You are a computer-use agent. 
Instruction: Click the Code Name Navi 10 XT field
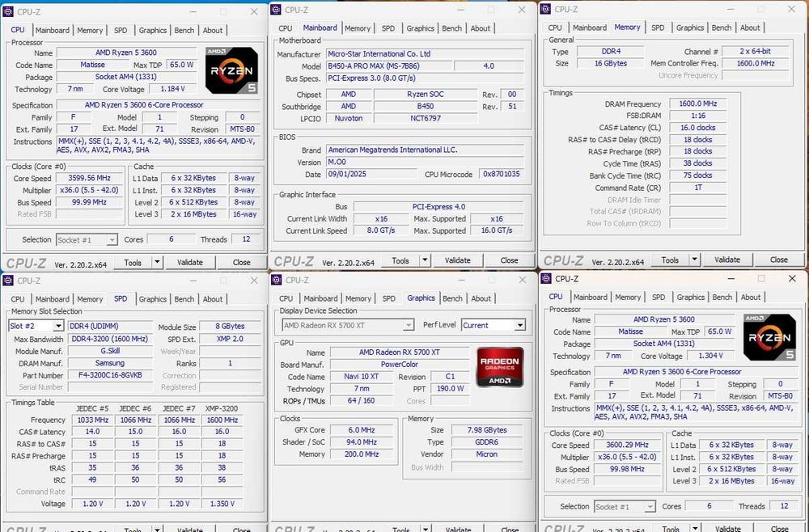(x=361, y=376)
